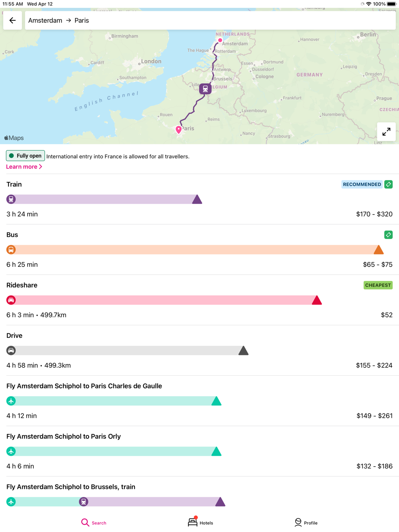
Task: Open the Search tab
Action: 94,522
